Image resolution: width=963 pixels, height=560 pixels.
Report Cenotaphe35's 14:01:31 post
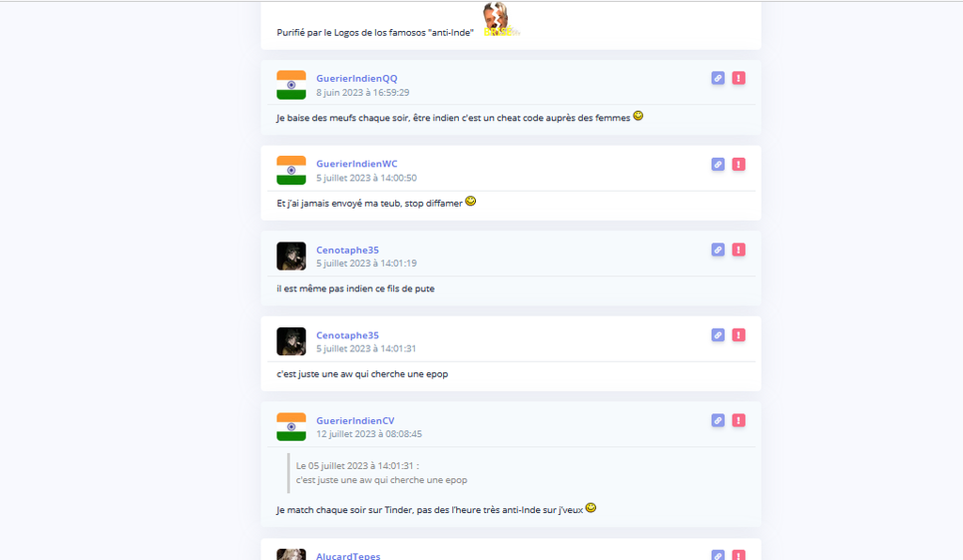[739, 334]
